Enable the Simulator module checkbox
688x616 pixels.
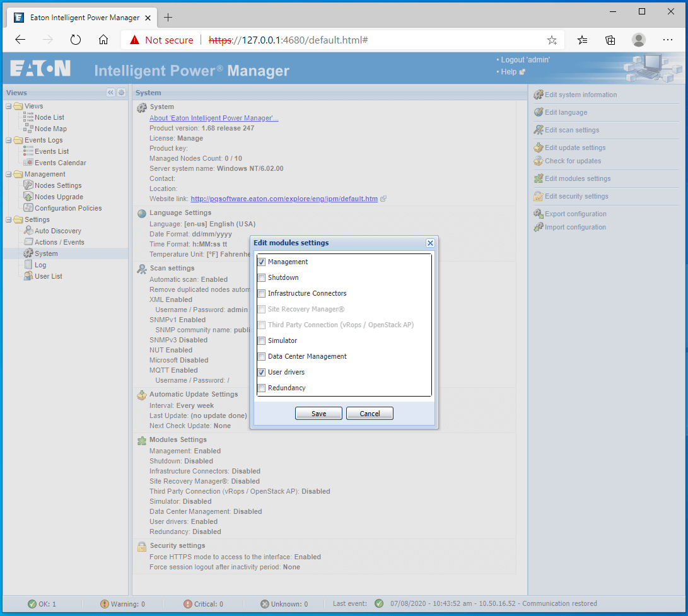click(261, 340)
